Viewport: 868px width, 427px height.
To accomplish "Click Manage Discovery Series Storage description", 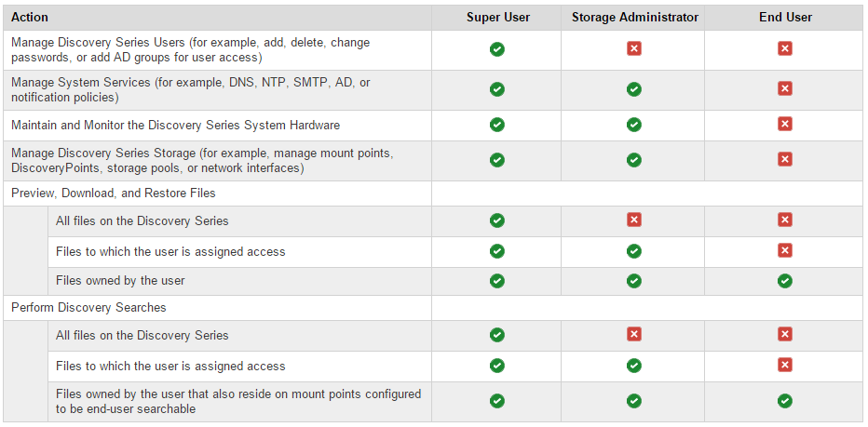I will 202,160.
